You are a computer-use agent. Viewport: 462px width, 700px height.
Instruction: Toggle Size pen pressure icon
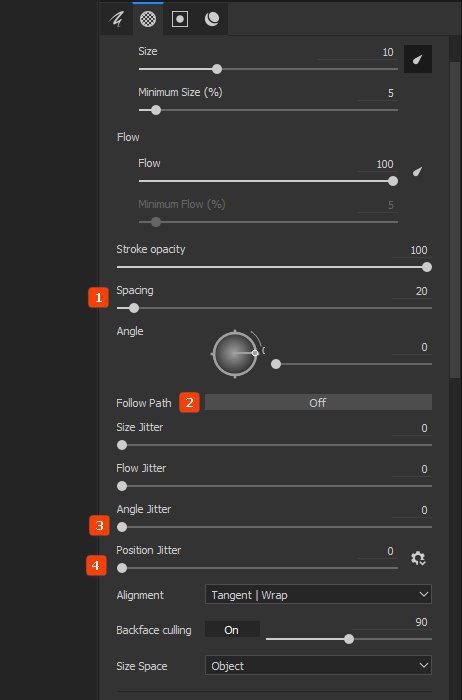(418, 59)
